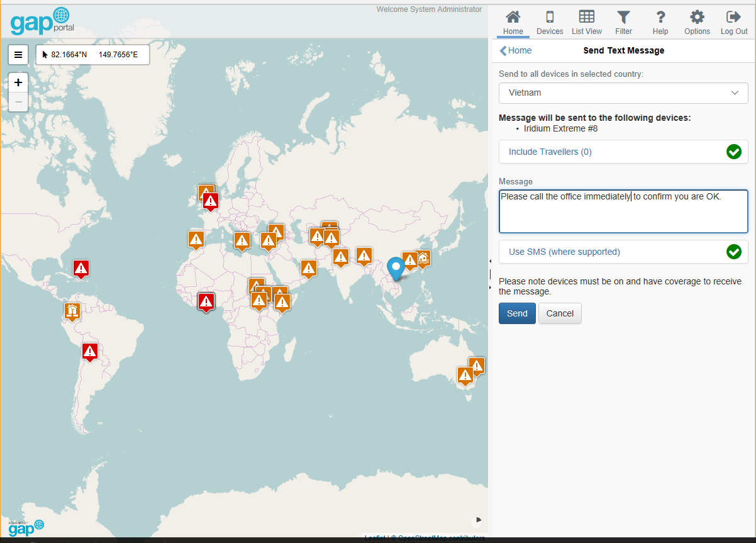
Task: Select the orange damaged-building marker near Ecuador
Action: (x=72, y=311)
